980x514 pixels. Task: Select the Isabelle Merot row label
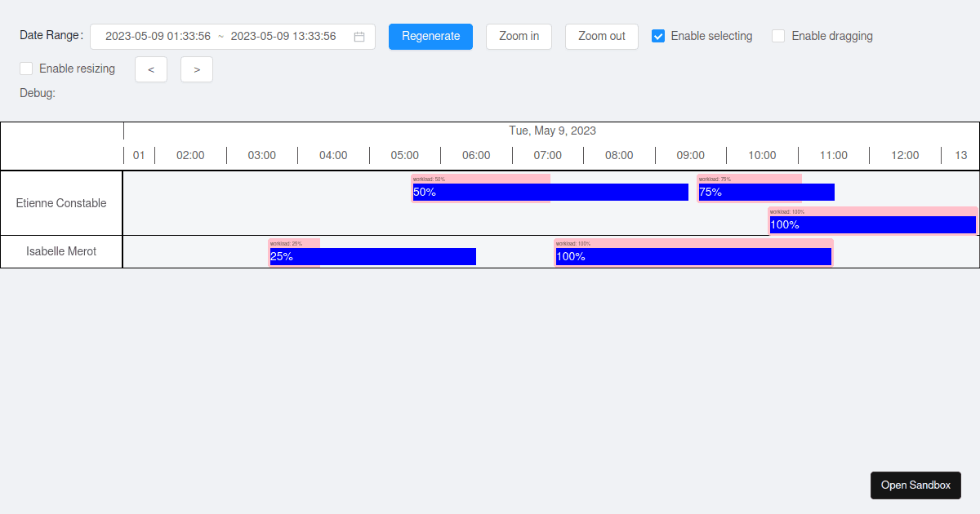tap(61, 251)
